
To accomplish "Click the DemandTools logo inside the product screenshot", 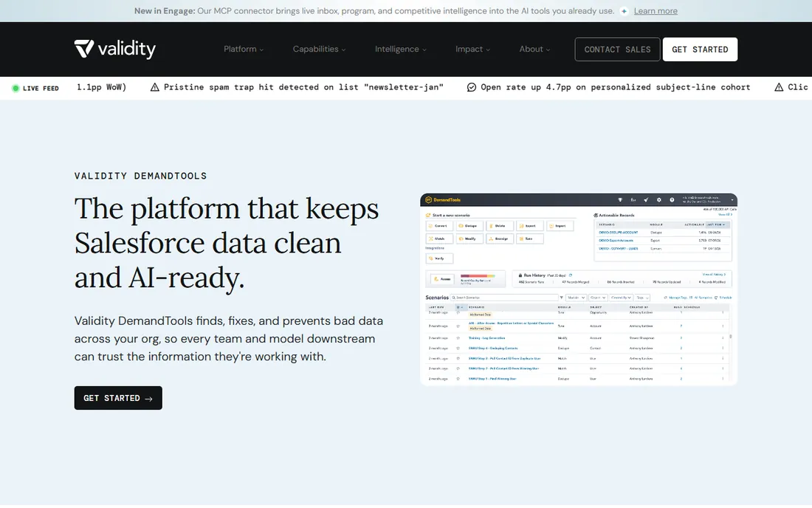I will pyautogui.click(x=443, y=200).
